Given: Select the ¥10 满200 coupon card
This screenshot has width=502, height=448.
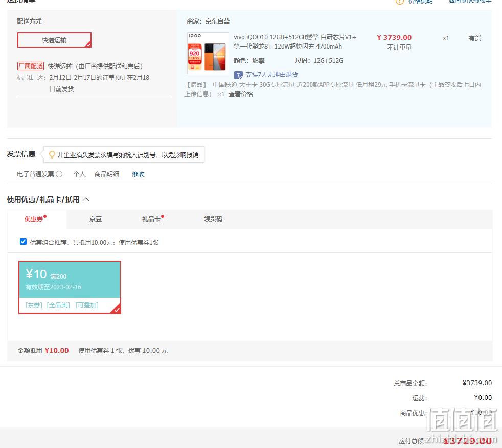Looking at the screenshot, I should point(70,287).
